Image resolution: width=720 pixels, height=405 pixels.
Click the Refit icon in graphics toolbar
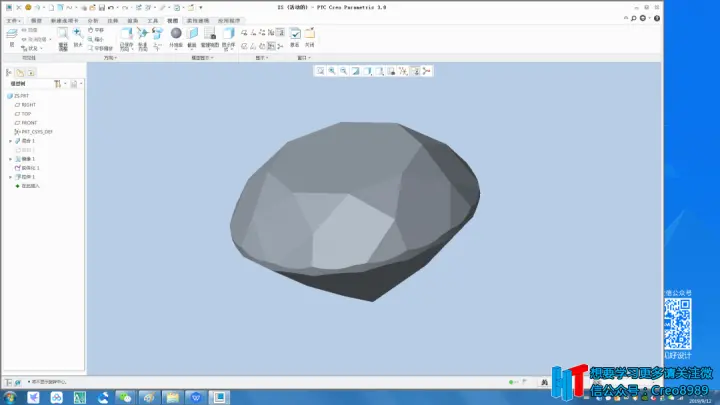coord(320,71)
